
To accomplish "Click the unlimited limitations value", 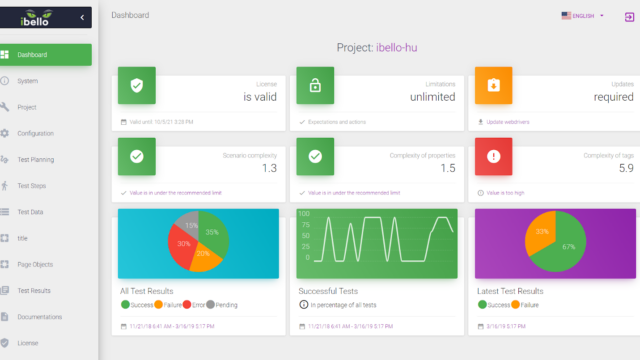I will point(433,97).
